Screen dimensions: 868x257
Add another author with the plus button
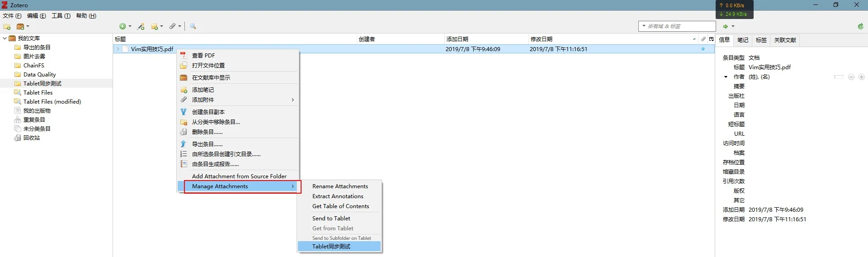pos(862,77)
